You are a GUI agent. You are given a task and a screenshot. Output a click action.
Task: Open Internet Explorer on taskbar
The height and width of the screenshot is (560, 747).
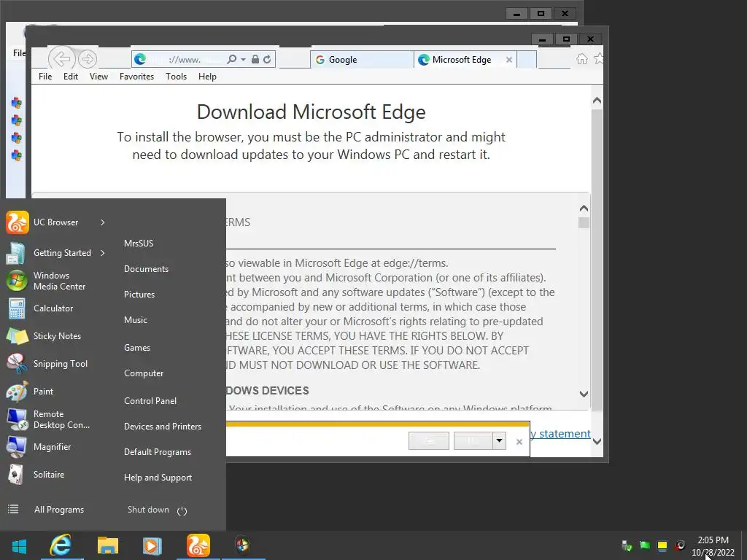(x=61, y=545)
